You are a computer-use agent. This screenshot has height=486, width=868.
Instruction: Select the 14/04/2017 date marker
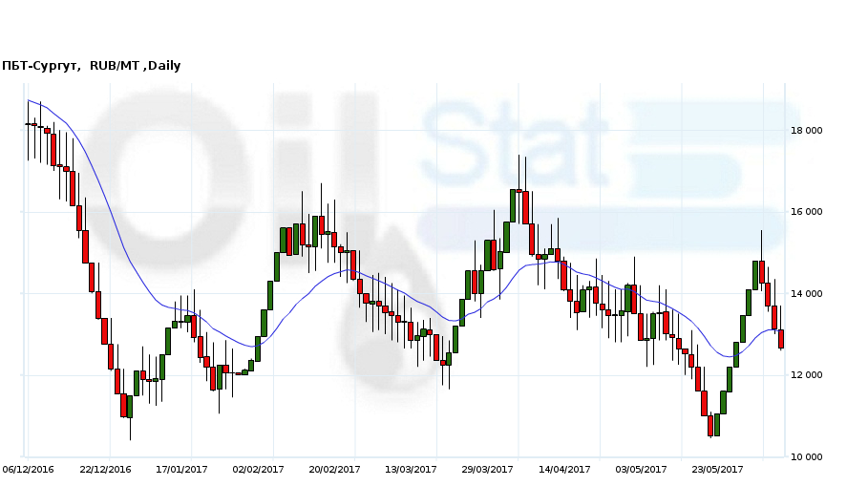[x=564, y=470]
